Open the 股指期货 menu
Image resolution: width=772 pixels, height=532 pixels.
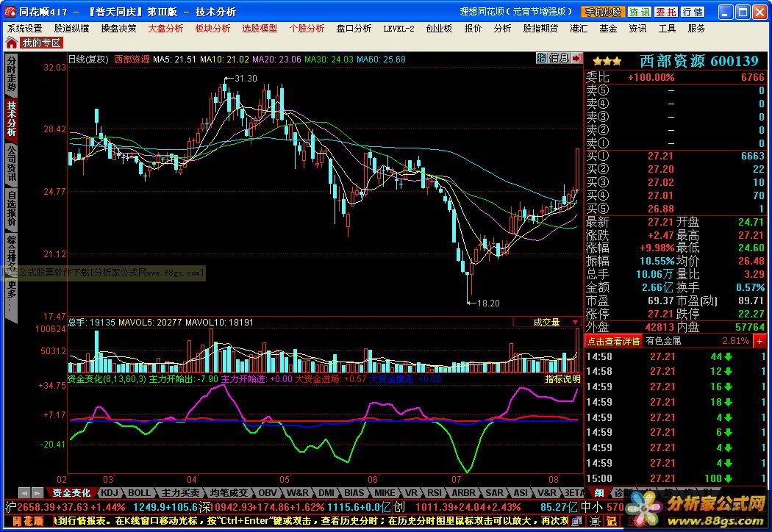pos(540,29)
